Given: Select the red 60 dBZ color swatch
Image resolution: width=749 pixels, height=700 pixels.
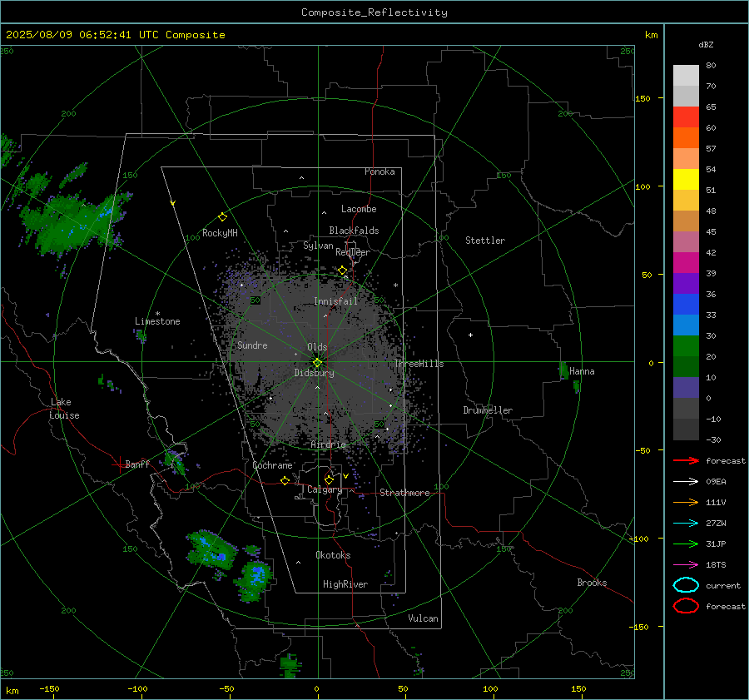Looking at the screenshot, I should 686,117.
